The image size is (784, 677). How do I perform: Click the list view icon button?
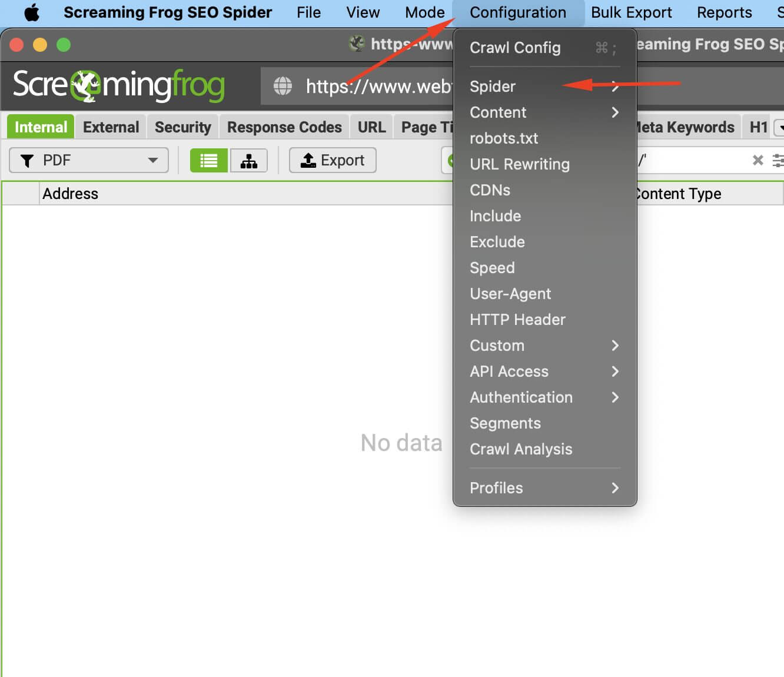point(208,161)
